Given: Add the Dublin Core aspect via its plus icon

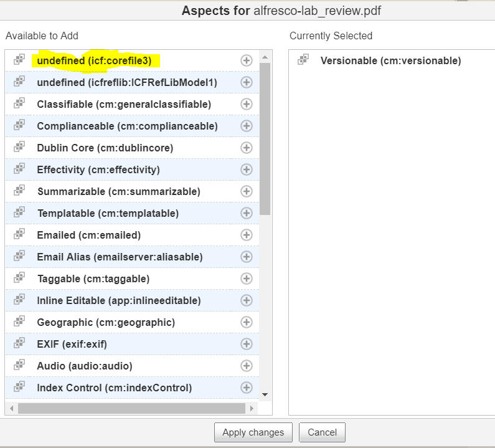Looking at the screenshot, I should (246, 148).
